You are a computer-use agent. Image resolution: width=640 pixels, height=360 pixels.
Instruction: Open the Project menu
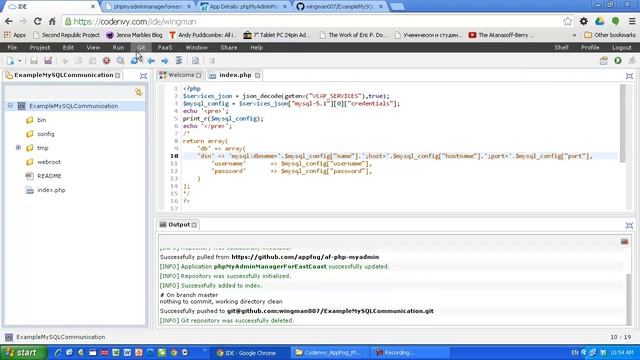(x=40, y=47)
